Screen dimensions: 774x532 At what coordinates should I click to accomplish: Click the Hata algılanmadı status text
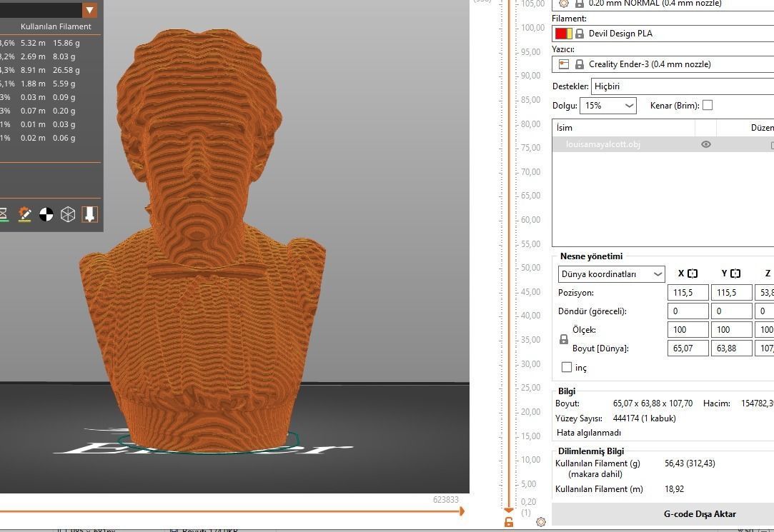(x=588, y=433)
